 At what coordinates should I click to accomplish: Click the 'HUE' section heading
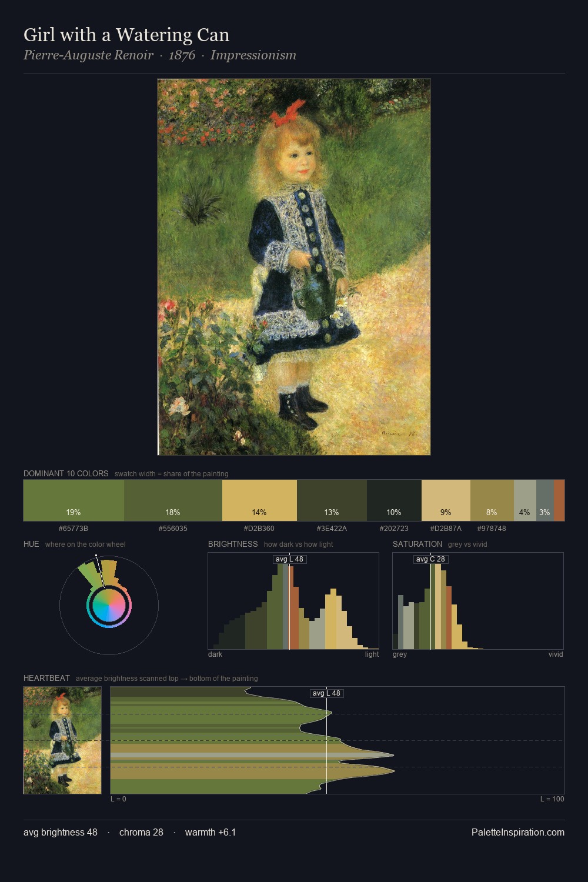(31, 544)
